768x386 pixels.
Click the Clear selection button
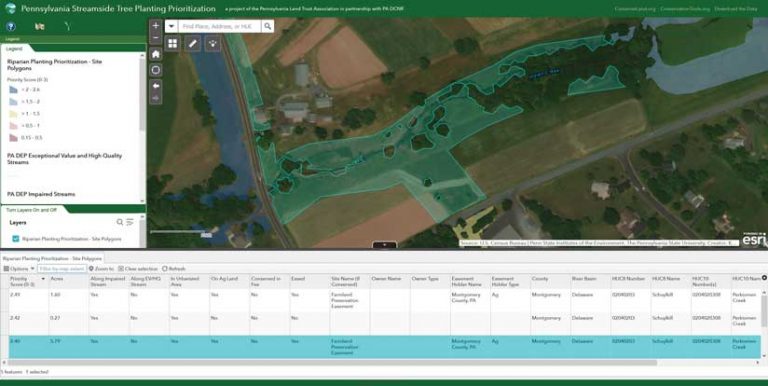pos(138,268)
